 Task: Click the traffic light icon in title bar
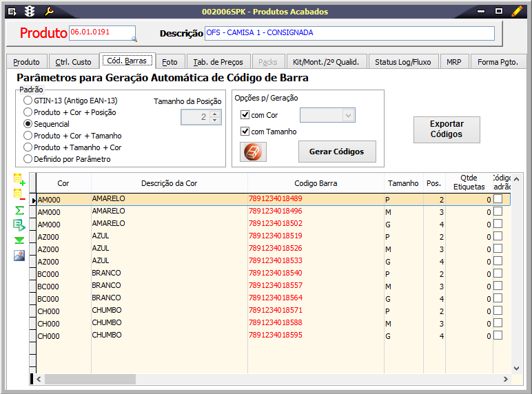(30, 12)
